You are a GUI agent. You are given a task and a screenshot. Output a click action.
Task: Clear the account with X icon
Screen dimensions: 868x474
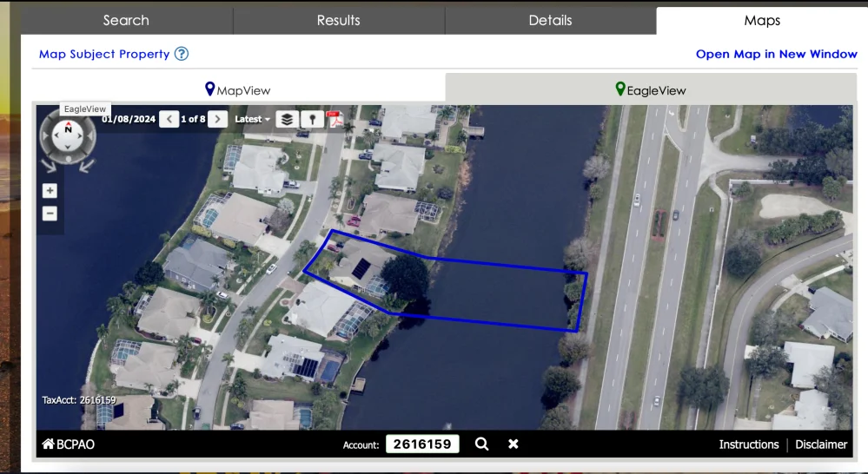[x=514, y=444]
